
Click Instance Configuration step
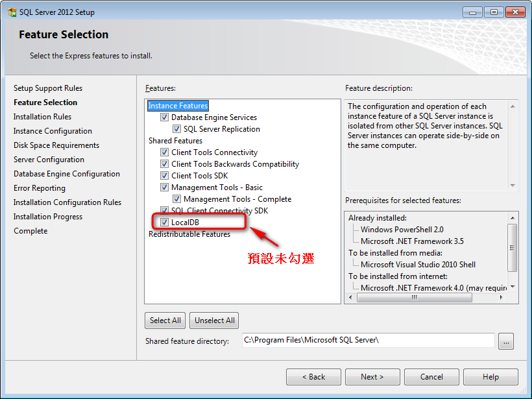(x=53, y=131)
